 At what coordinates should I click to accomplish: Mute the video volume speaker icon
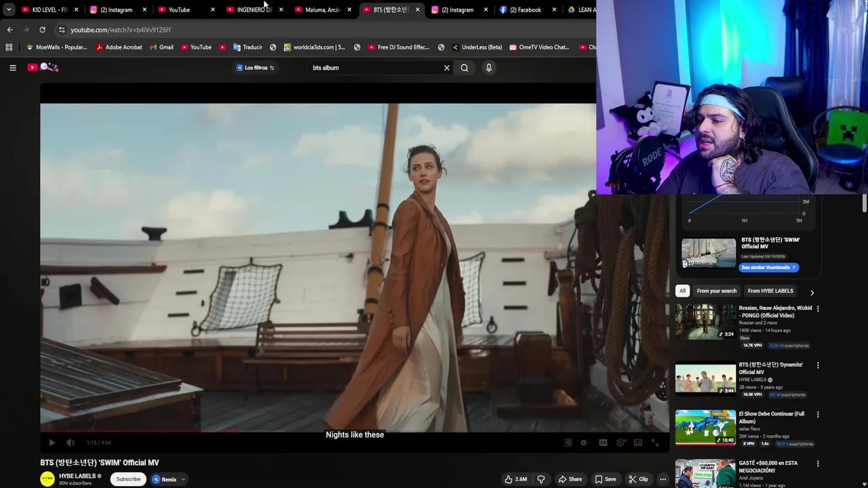[71, 443]
